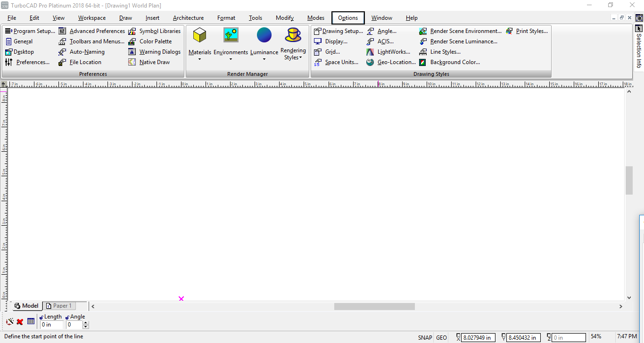The height and width of the screenshot is (343, 644).
Task: Increase the Angle value with up arrow
Action: (x=86, y=323)
